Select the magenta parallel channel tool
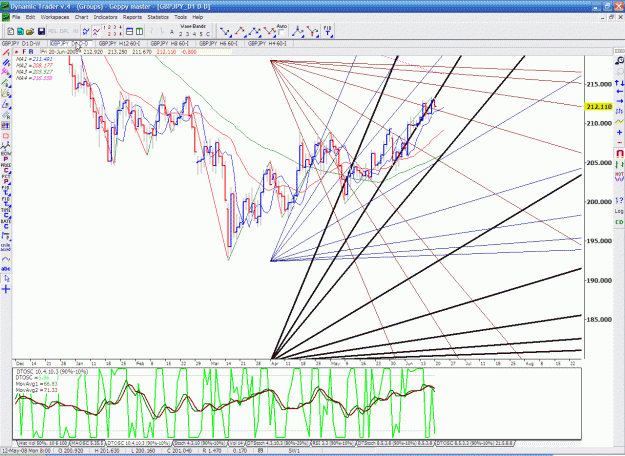The width and height of the screenshot is (625, 456). tap(6, 72)
